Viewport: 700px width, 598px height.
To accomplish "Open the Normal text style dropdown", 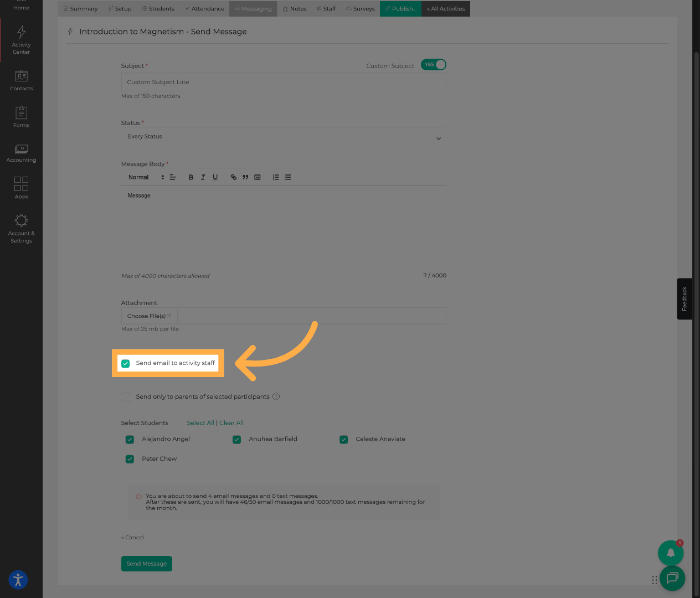I will tap(146, 177).
